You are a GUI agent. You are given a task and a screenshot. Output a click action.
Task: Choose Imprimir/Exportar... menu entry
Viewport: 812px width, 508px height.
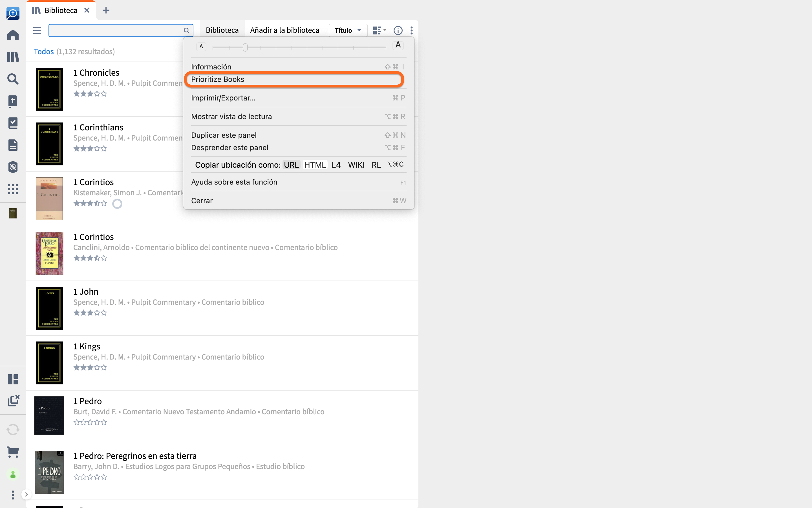pos(298,98)
